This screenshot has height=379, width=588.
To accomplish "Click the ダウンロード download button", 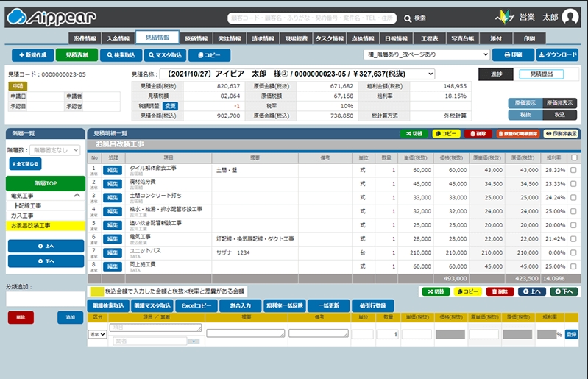I will [x=557, y=54].
